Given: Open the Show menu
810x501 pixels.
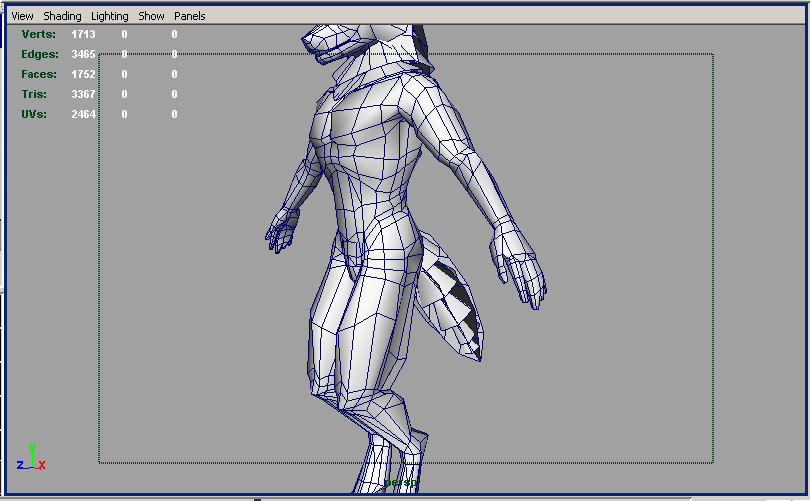Looking at the screenshot, I should point(151,16).
